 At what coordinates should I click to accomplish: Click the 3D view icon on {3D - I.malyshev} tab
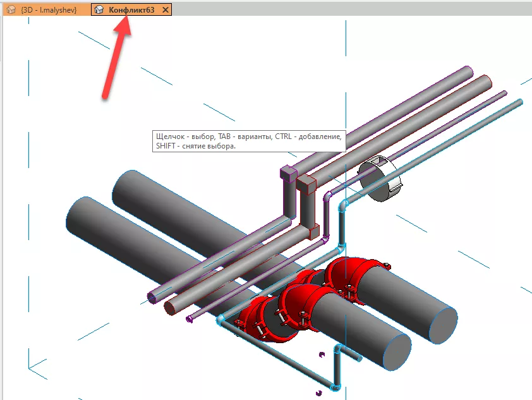tap(11, 11)
